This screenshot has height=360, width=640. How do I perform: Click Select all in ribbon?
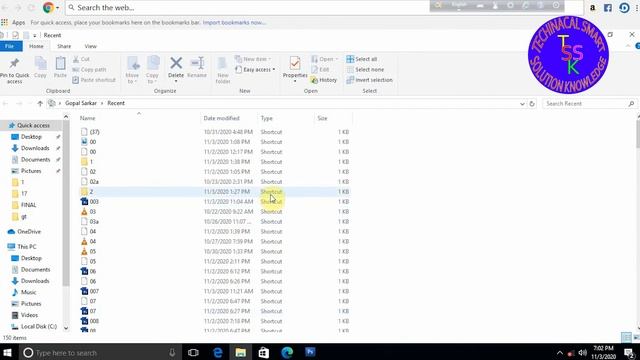coord(362,59)
